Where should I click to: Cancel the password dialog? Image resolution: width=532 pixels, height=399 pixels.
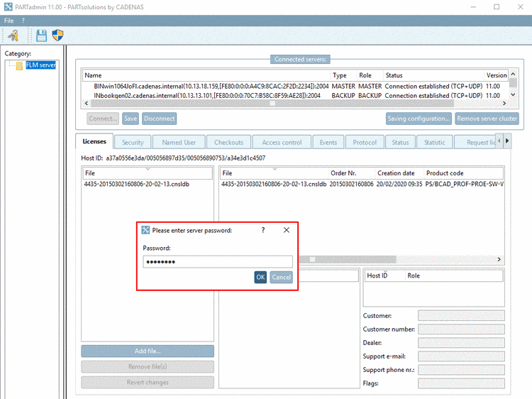282,277
